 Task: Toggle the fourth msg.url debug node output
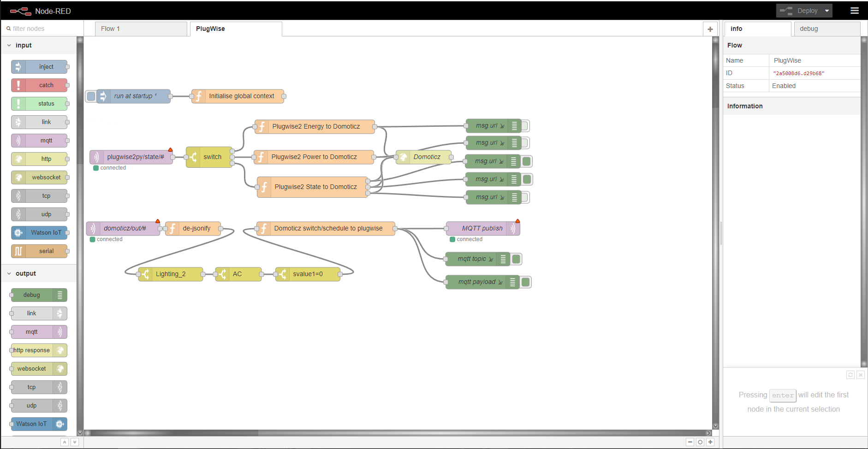(x=528, y=179)
